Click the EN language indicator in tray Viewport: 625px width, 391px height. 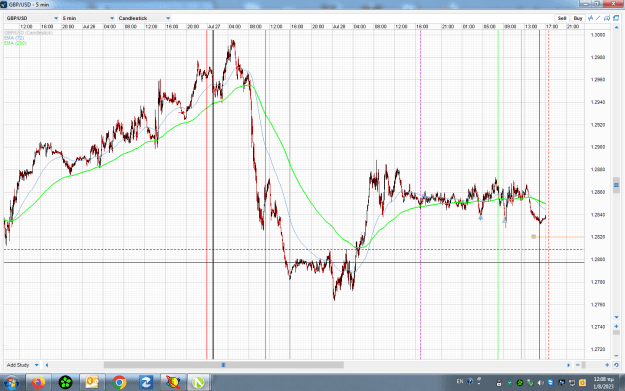point(460,381)
